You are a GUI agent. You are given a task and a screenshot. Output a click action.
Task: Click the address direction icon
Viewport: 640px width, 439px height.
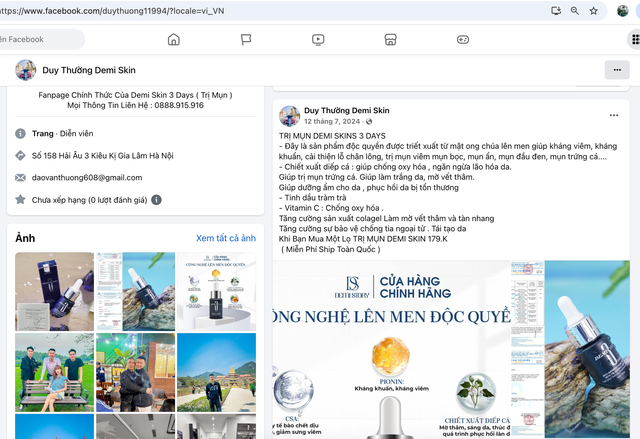click(x=20, y=155)
